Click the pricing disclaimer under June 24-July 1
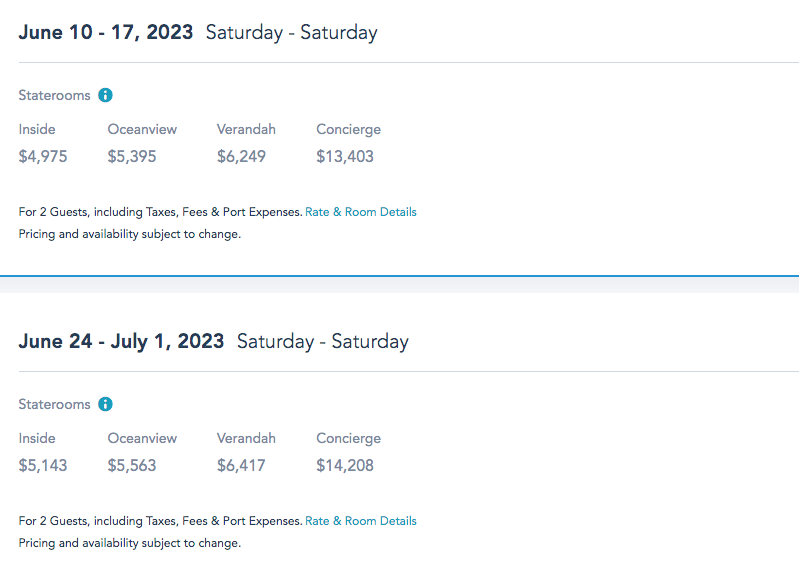 click(129, 543)
